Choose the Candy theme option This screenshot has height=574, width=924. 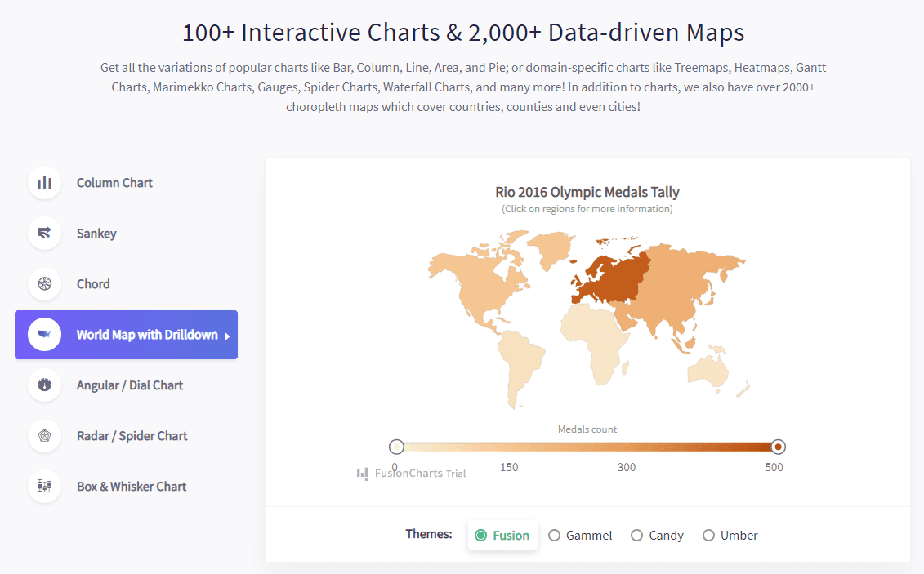click(637, 536)
